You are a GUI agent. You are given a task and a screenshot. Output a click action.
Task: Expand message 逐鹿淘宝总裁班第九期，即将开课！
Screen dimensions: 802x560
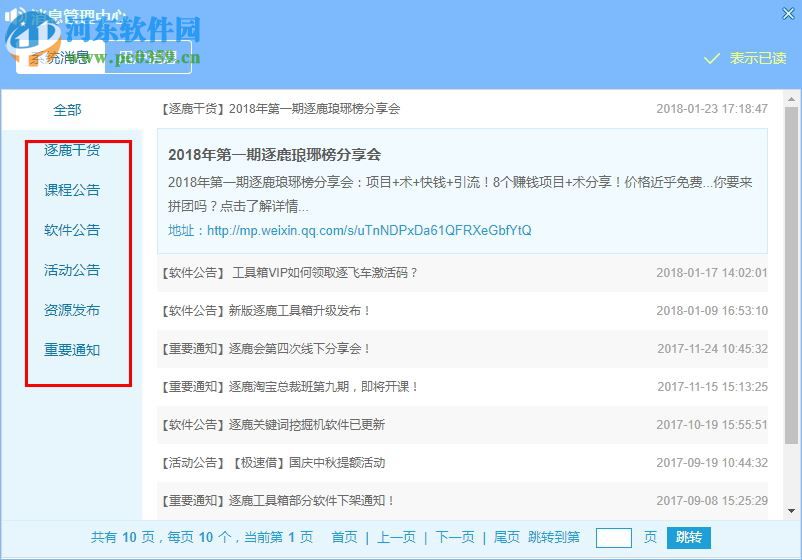click(x=462, y=387)
